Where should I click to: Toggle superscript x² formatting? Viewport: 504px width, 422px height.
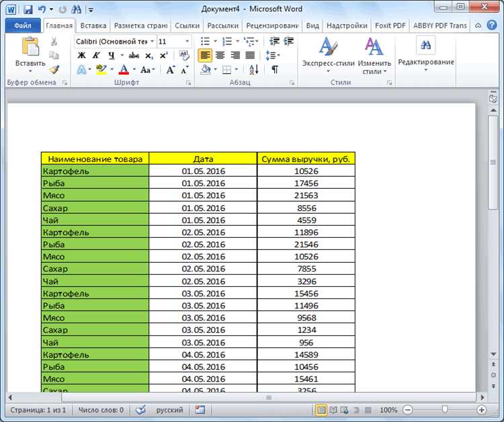163,55
